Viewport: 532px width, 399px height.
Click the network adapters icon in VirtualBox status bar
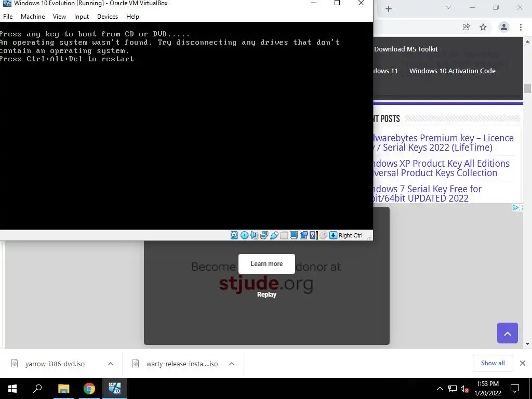[264, 235]
